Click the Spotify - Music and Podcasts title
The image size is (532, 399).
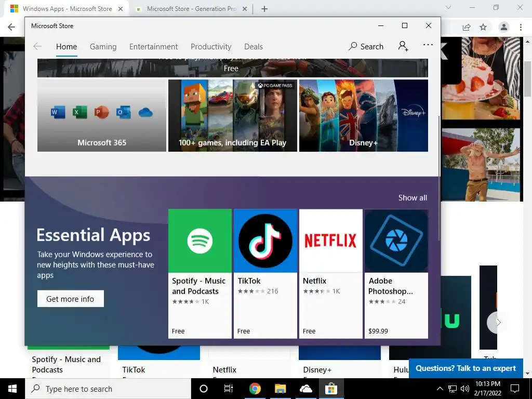[x=199, y=286]
